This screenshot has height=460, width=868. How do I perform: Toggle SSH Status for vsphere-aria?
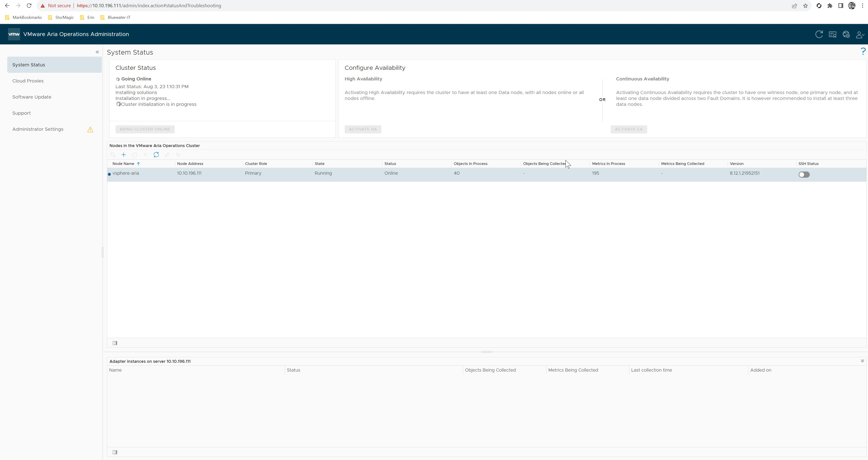coord(804,174)
